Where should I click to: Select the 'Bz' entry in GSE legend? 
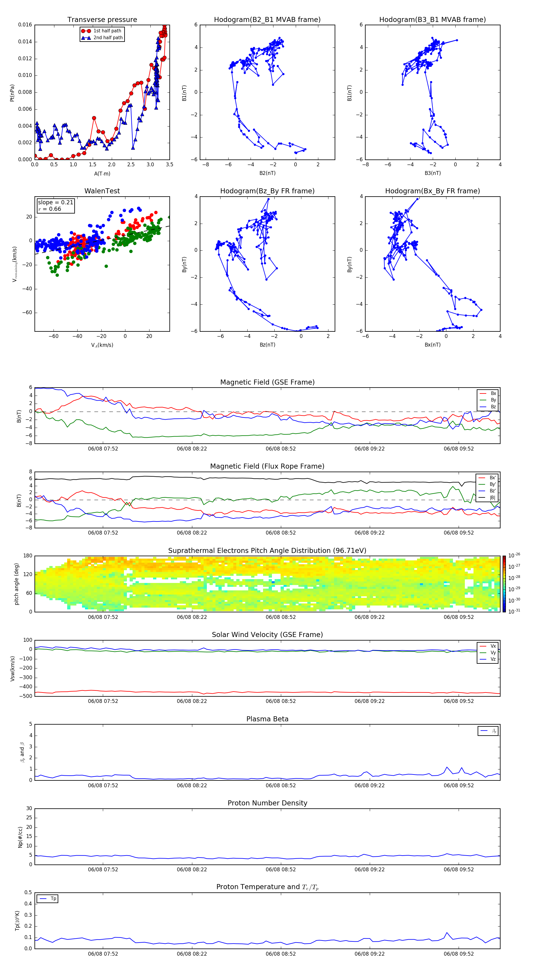point(488,407)
